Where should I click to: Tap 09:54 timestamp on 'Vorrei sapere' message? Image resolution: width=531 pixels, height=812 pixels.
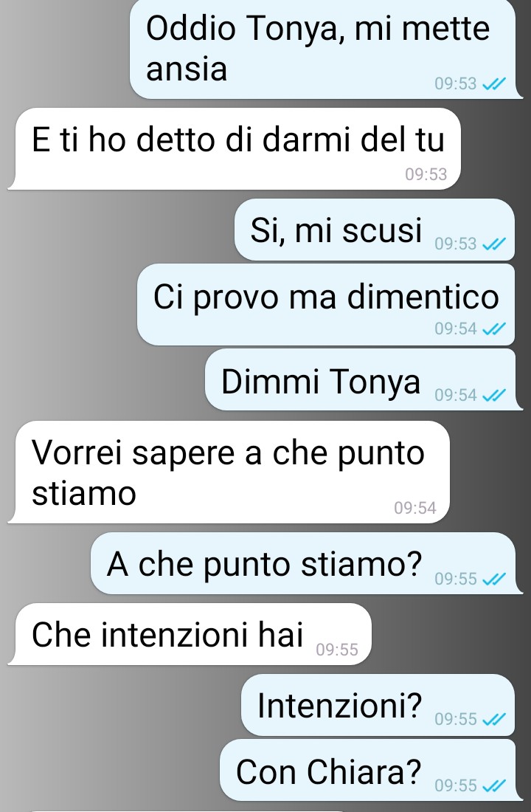point(415,508)
